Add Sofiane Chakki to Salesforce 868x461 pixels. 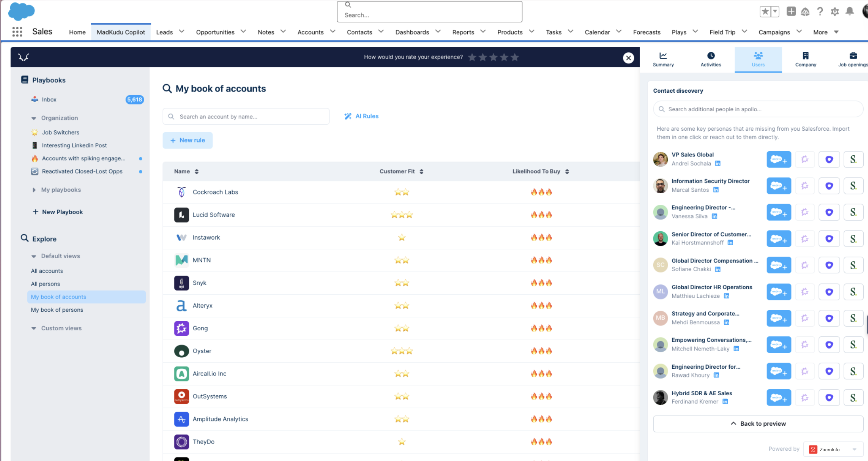778,265
